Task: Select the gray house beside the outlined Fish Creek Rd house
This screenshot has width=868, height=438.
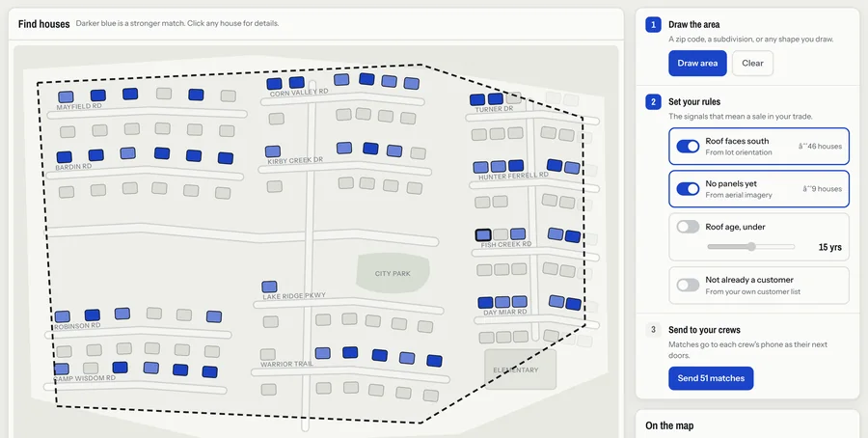Action: tap(501, 234)
